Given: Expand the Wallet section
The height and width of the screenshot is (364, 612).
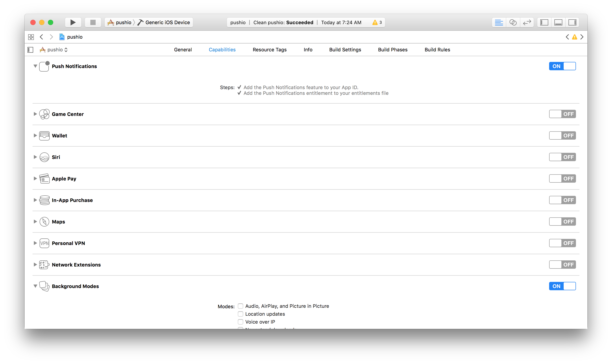Looking at the screenshot, I should (35, 136).
